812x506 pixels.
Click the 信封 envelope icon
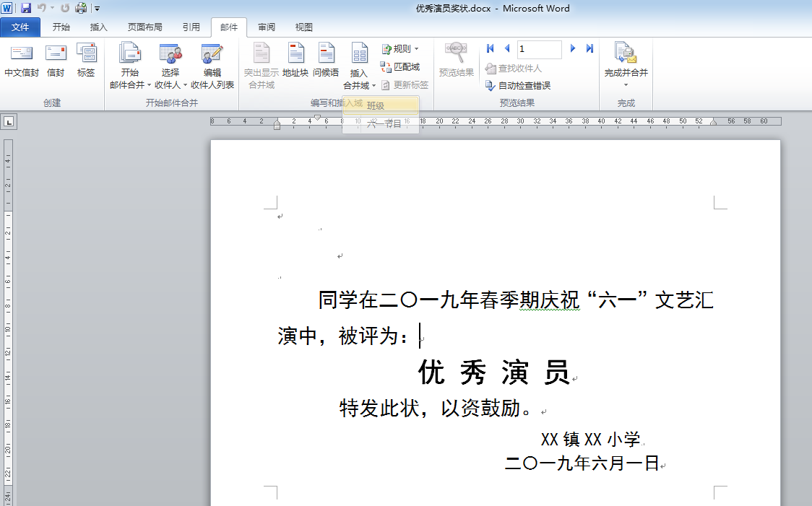56,59
